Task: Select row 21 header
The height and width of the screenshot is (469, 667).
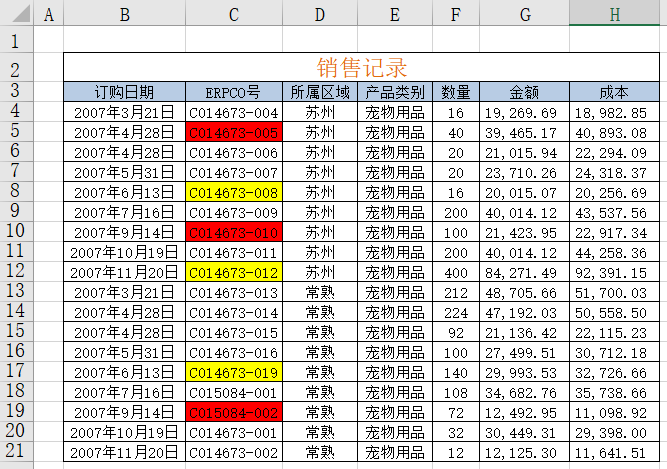Action: click(x=16, y=451)
